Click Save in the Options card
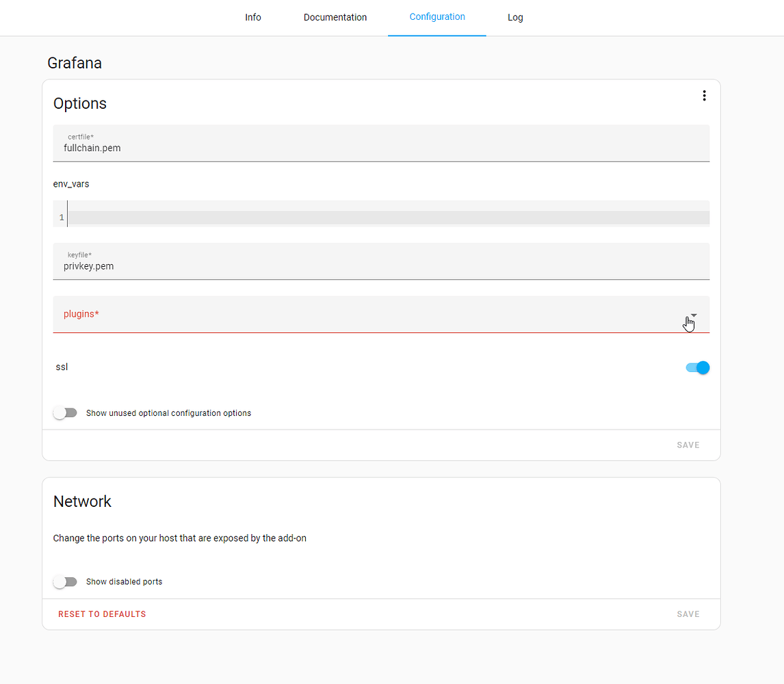The image size is (784, 684). [x=688, y=445]
